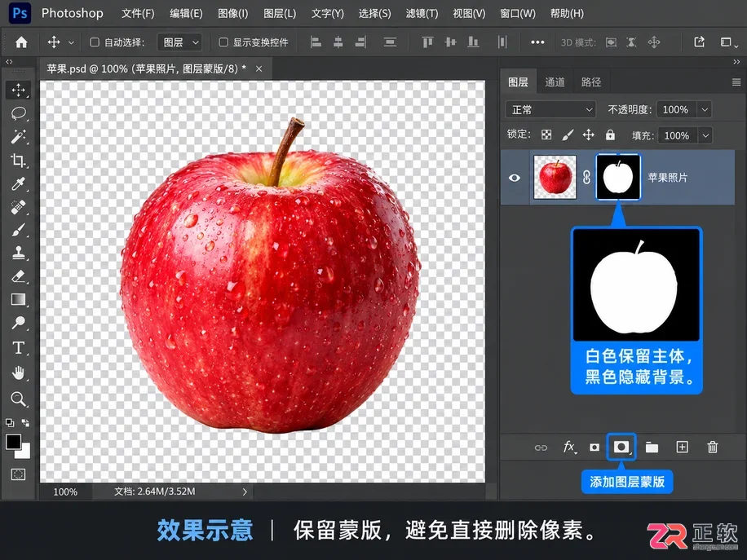The width and height of the screenshot is (747, 560).
Task: Click the Add layer mask button
Action: pos(621,447)
